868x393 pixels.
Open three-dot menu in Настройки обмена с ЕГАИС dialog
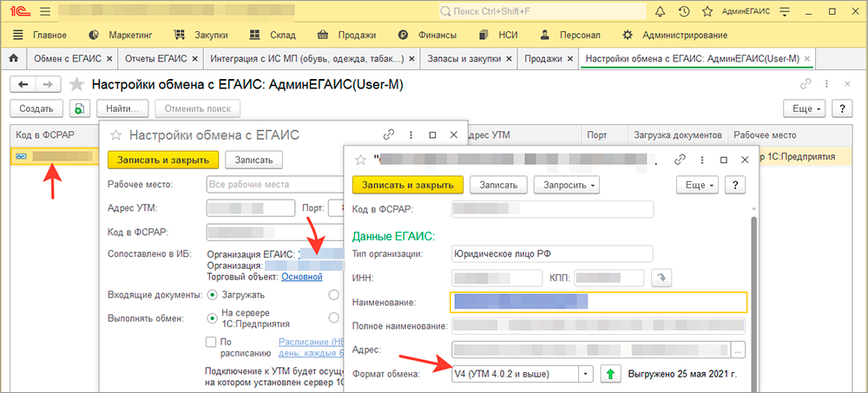click(411, 134)
